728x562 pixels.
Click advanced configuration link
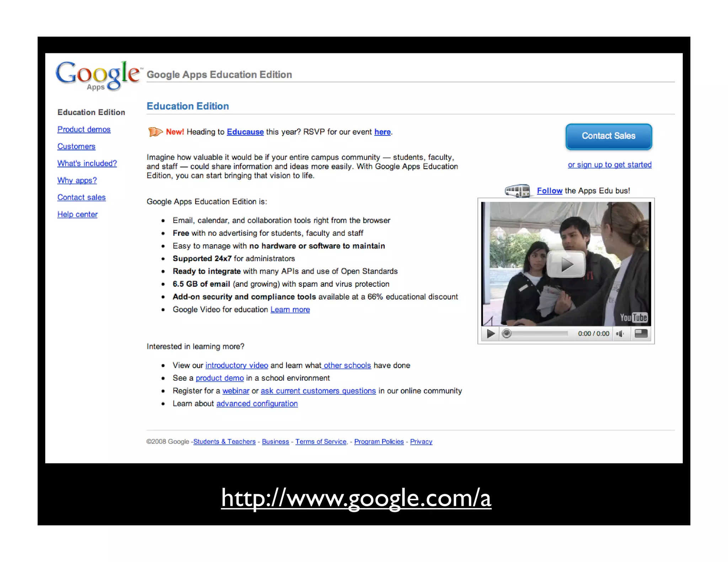point(257,404)
